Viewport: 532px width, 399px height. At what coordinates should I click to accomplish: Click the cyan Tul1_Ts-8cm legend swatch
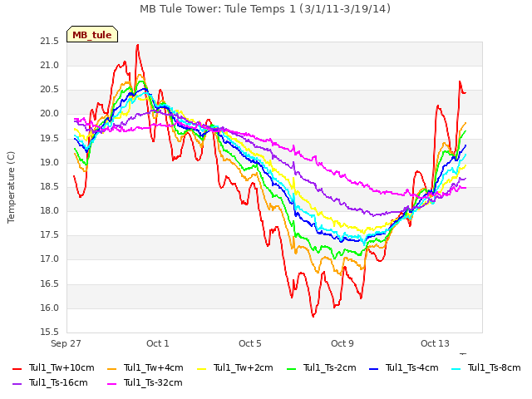point(456,368)
